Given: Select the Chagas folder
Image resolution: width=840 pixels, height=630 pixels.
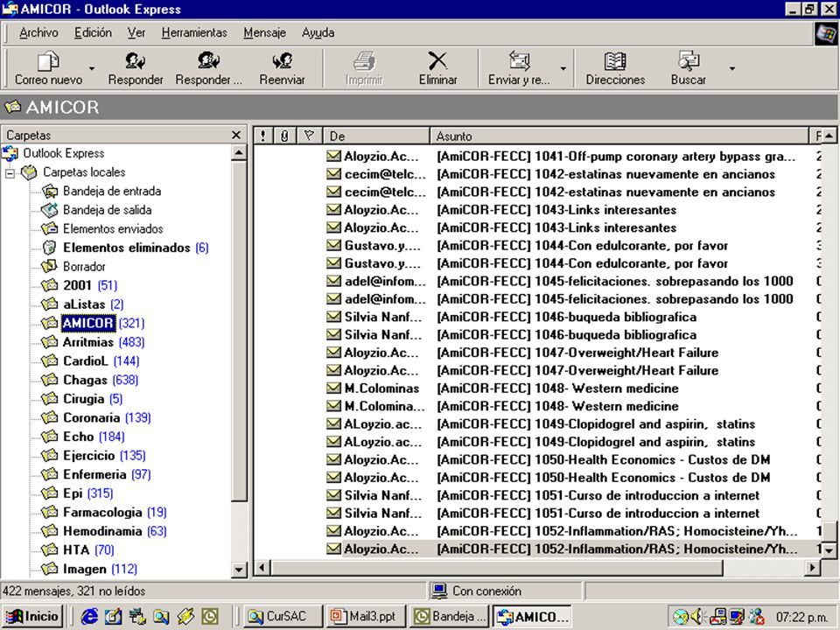Looking at the screenshot, I should click(x=90, y=380).
